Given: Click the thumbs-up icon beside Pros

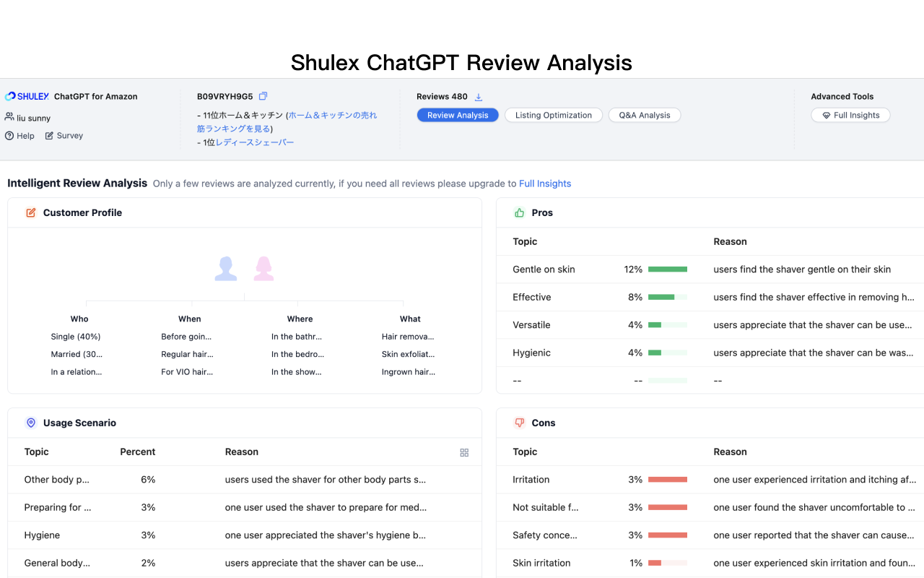Looking at the screenshot, I should 519,212.
